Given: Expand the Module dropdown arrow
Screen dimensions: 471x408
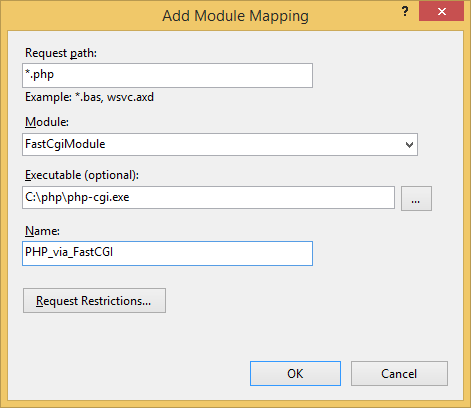Looking at the screenshot, I should pyautogui.click(x=409, y=145).
